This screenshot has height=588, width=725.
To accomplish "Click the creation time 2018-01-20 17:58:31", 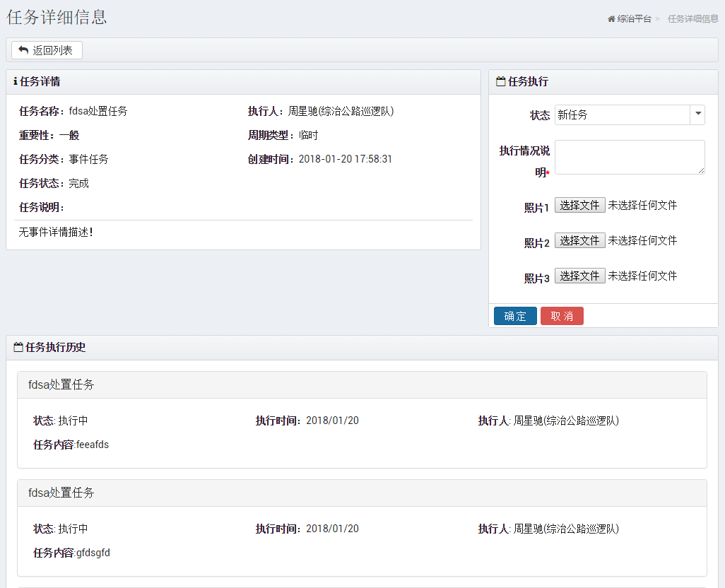I will coord(345,160).
